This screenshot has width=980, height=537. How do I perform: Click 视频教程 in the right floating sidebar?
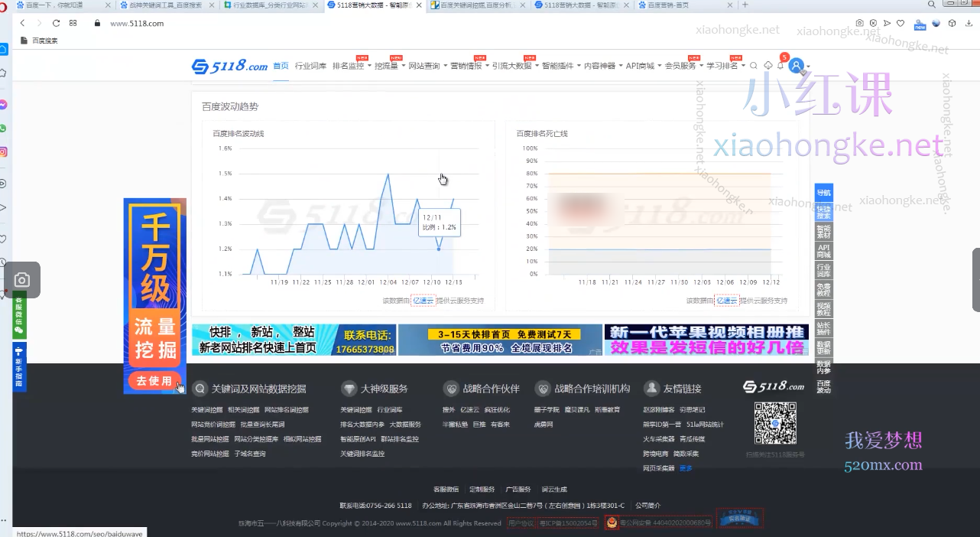click(823, 309)
